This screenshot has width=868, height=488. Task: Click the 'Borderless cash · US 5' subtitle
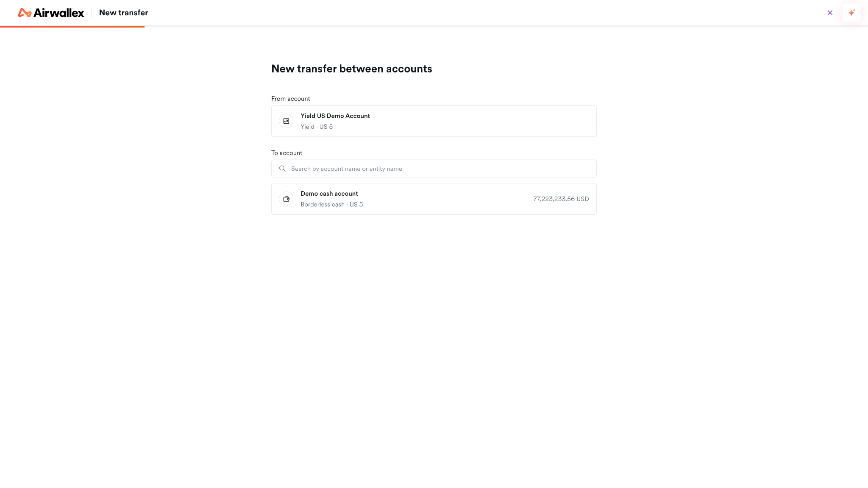coord(331,205)
